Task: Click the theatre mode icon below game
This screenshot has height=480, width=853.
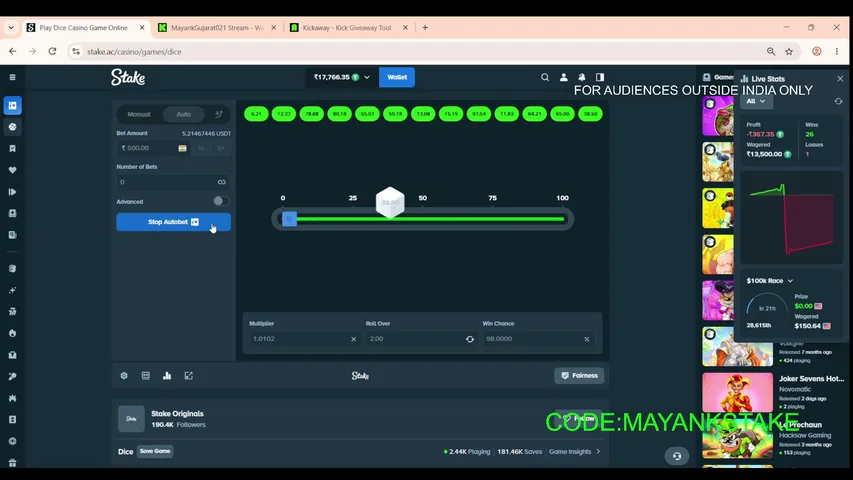Action: click(x=145, y=376)
